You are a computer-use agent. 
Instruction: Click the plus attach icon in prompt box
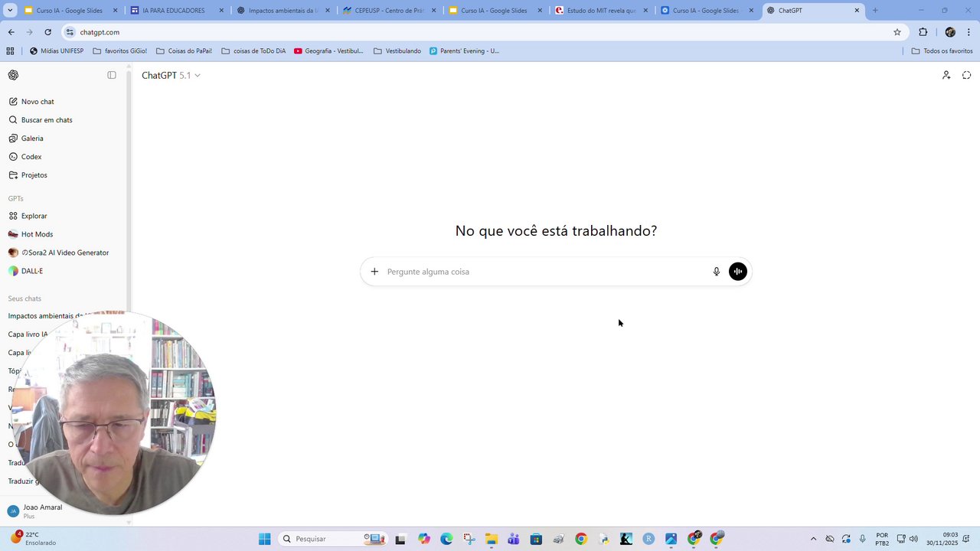[x=374, y=272]
